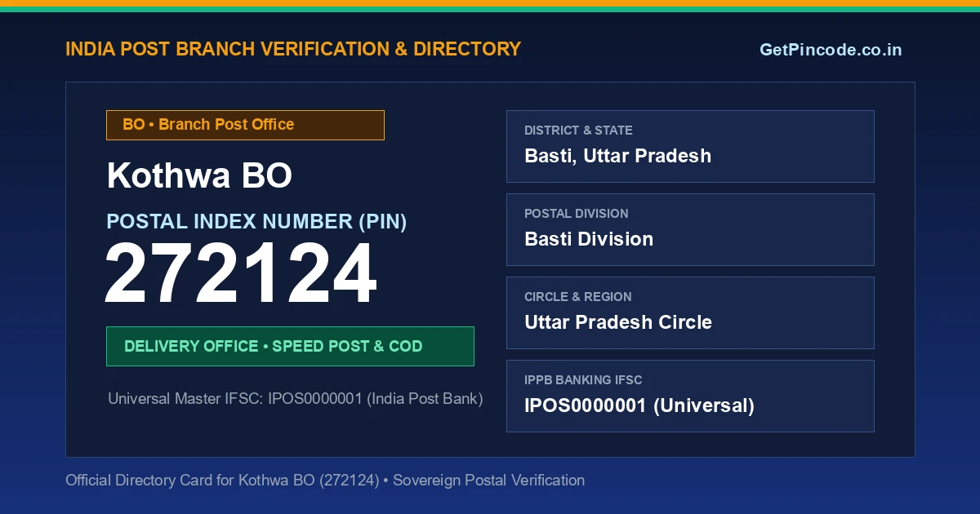
Task: Open the Circle & Region info card
Action: [x=690, y=312]
